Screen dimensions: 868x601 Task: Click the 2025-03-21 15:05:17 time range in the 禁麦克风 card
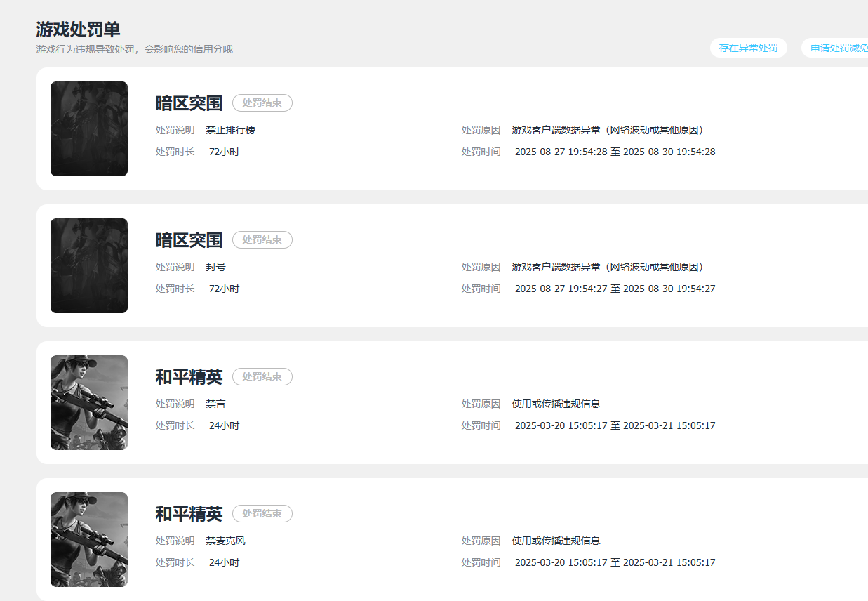tap(615, 562)
